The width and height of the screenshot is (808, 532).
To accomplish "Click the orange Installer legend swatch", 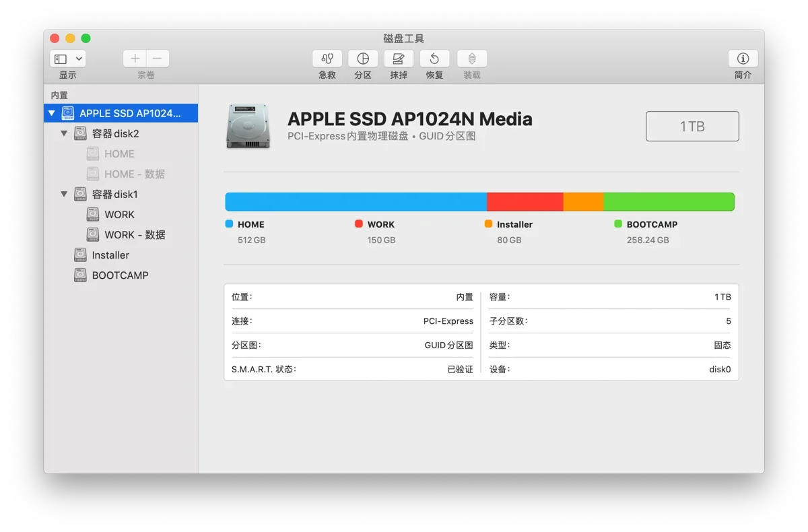I will 488,224.
